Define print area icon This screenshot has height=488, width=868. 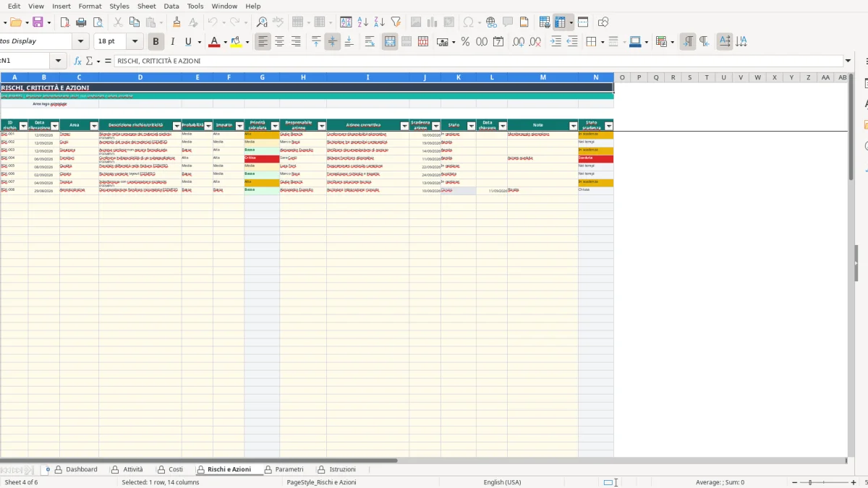tap(545, 22)
